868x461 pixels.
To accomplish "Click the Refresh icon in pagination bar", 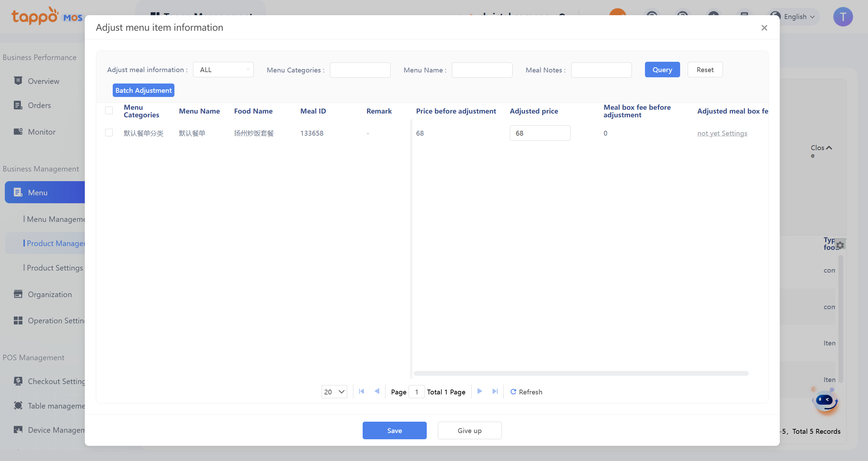I will pyautogui.click(x=513, y=392).
